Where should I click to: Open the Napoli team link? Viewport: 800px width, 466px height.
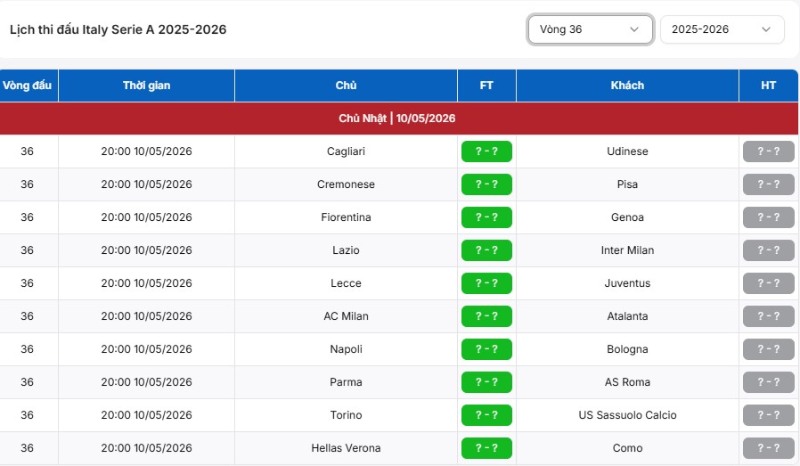click(x=346, y=349)
